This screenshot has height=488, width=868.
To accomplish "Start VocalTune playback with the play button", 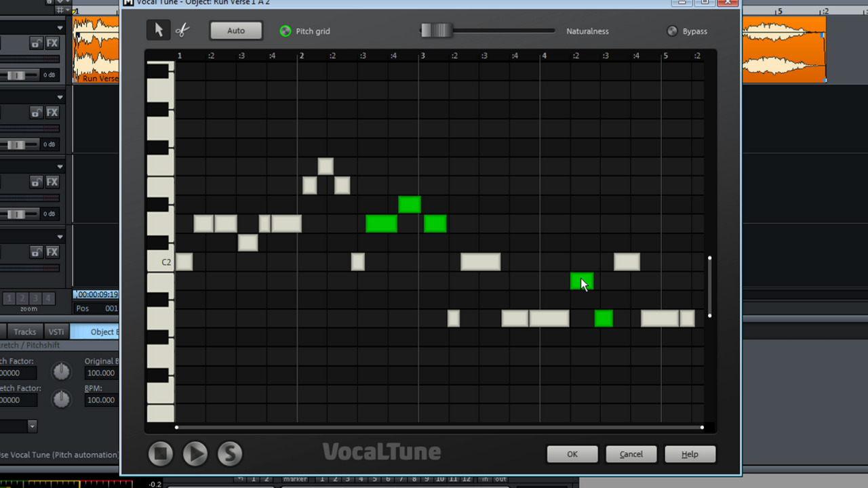I will 195,453.
